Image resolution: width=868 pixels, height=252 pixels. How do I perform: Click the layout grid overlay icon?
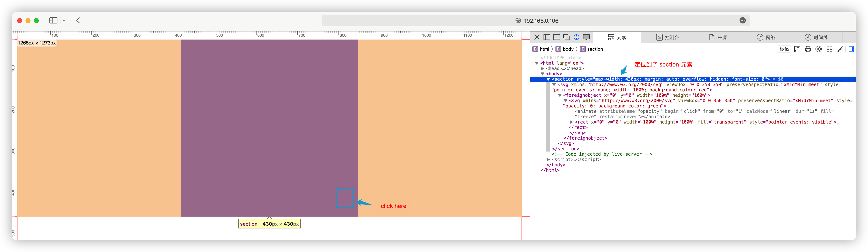829,49
